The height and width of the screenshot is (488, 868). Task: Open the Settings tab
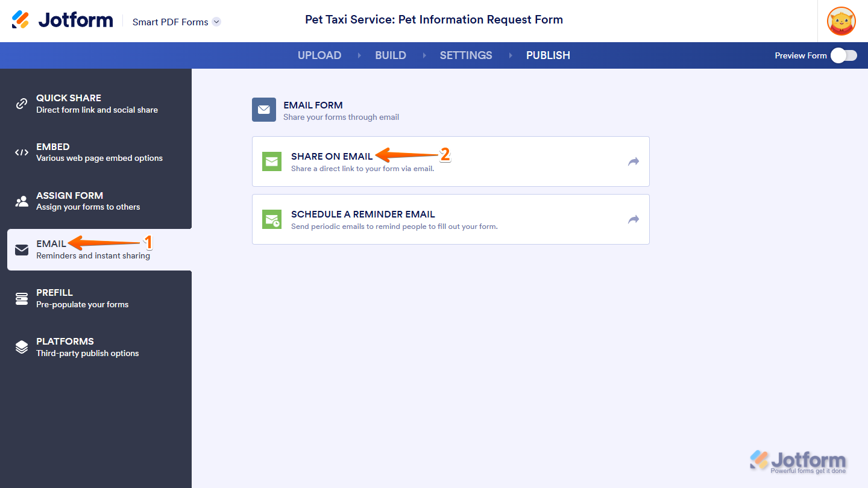(x=466, y=55)
